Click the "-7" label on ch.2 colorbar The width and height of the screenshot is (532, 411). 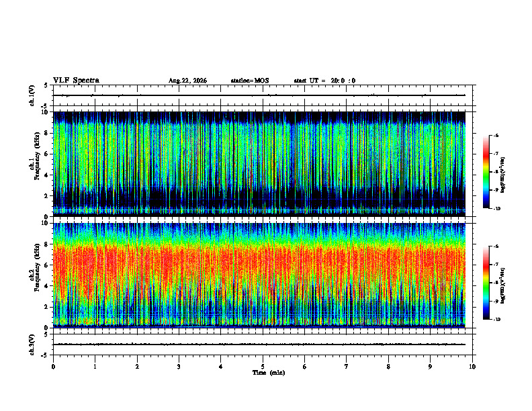[496, 265]
